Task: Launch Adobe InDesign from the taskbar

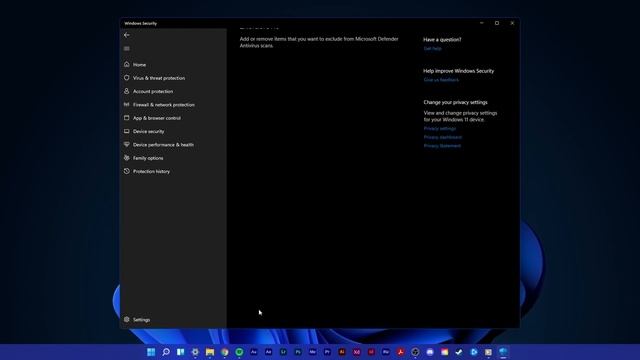Action: 371,352
